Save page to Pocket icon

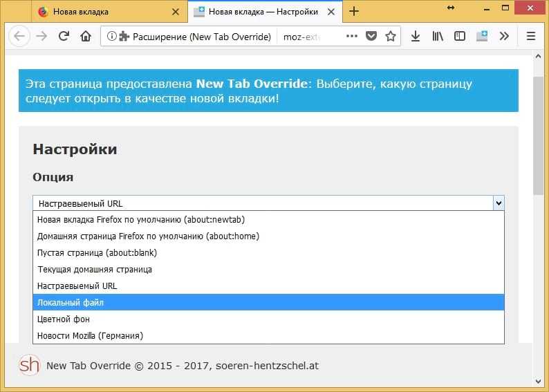(x=371, y=36)
